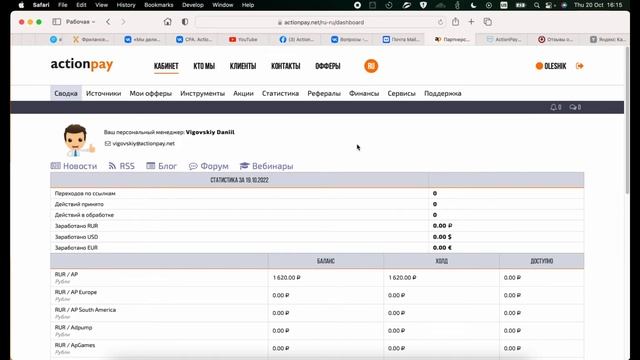
Task: Open the КАБИНЕТ main navigation item
Action: [166, 66]
